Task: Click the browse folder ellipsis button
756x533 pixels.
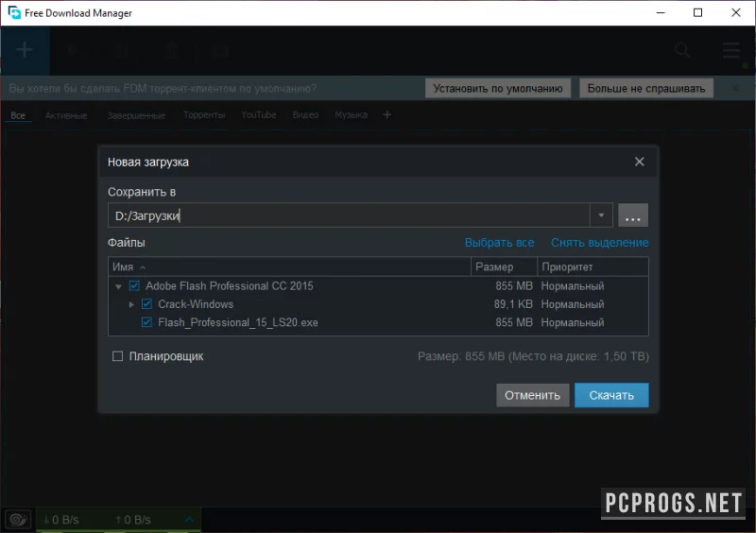Action: [x=633, y=215]
